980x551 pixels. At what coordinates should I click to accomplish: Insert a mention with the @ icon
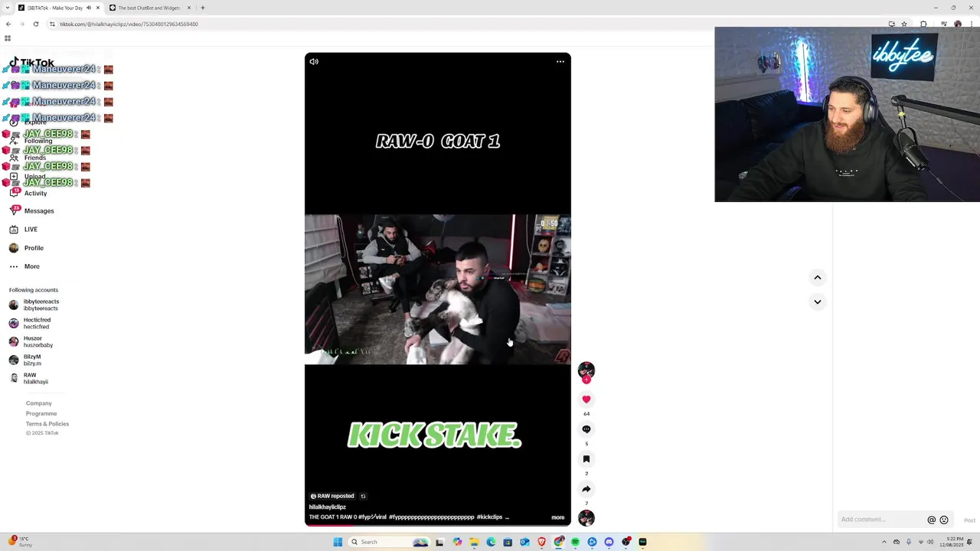pos(932,520)
